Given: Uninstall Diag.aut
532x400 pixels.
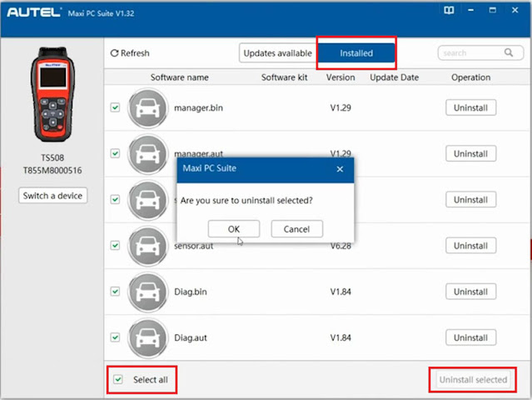Looking at the screenshot, I should pyautogui.click(x=471, y=337).
